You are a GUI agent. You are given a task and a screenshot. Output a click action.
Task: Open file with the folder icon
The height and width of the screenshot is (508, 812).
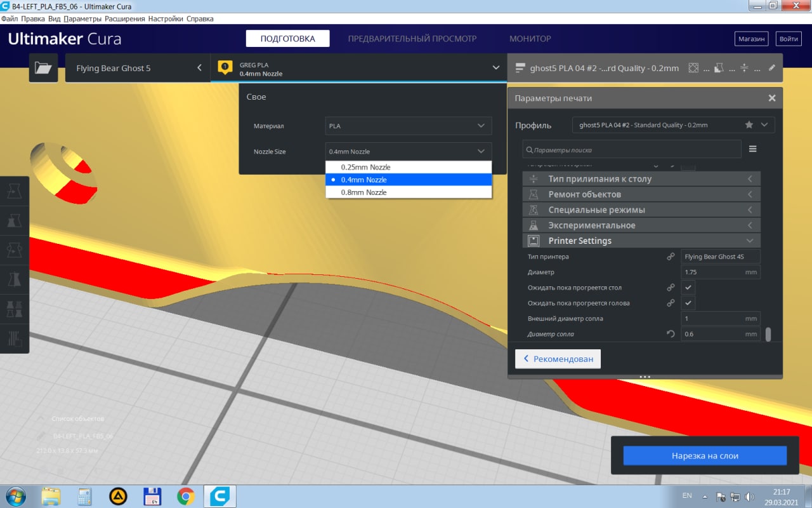(43, 68)
